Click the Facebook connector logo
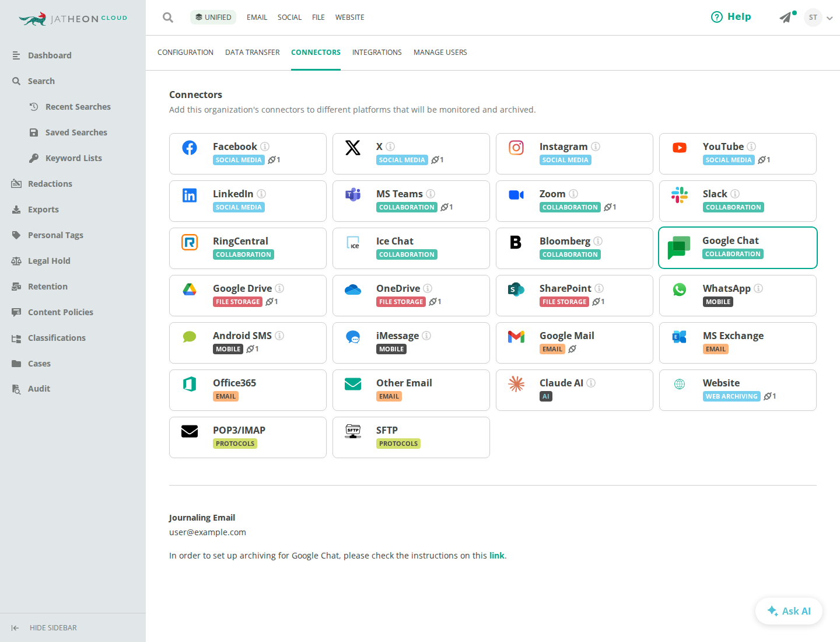The width and height of the screenshot is (840, 642). tap(190, 148)
